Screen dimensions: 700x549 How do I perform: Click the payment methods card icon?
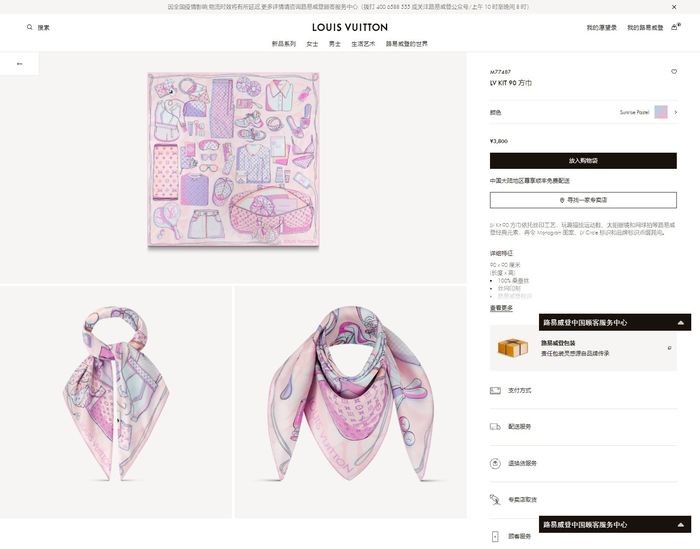495,391
